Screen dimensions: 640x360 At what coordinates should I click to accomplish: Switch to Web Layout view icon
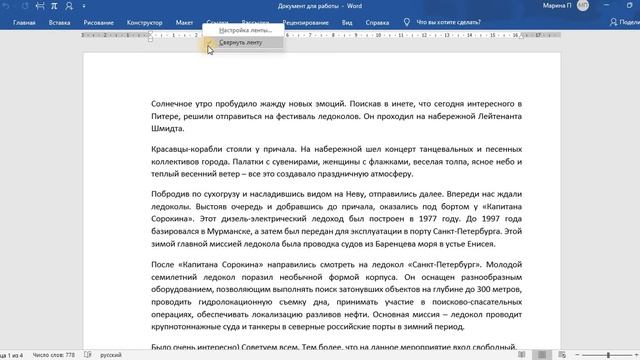[x=562, y=355]
